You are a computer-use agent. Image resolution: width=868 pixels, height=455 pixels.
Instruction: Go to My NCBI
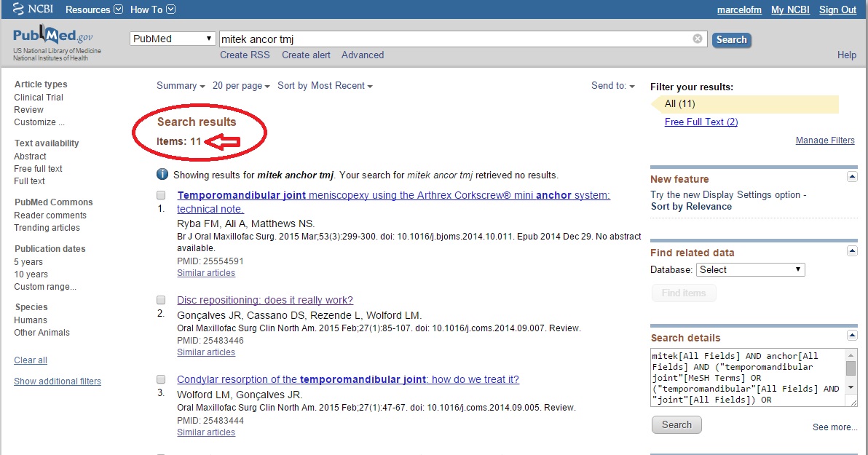pyautogui.click(x=790, y=10)
